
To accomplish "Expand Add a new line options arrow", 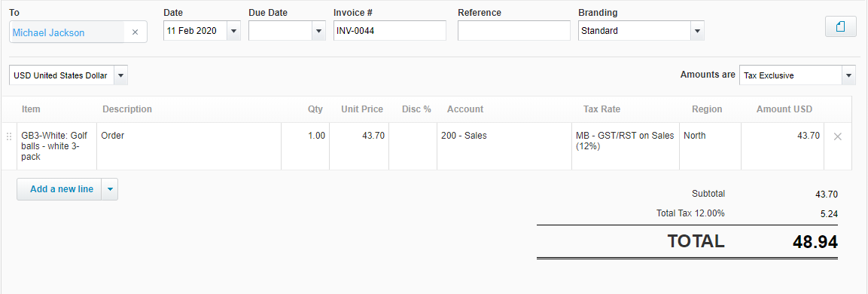I will 110,189.
